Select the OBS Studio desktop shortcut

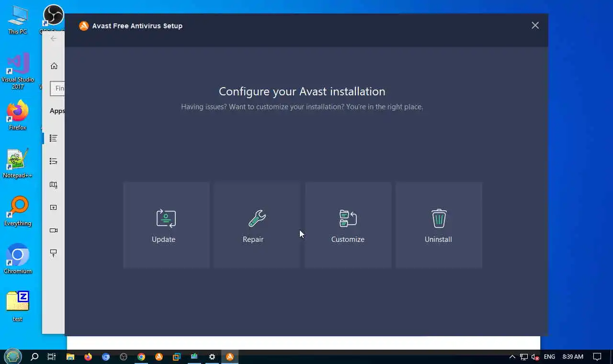pyautogui.click(x=53, y=19)
